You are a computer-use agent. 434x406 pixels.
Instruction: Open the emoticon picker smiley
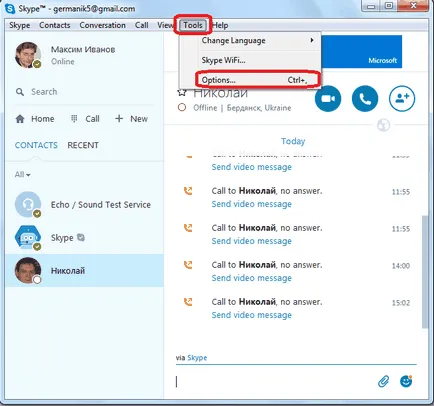pos(406,381)
